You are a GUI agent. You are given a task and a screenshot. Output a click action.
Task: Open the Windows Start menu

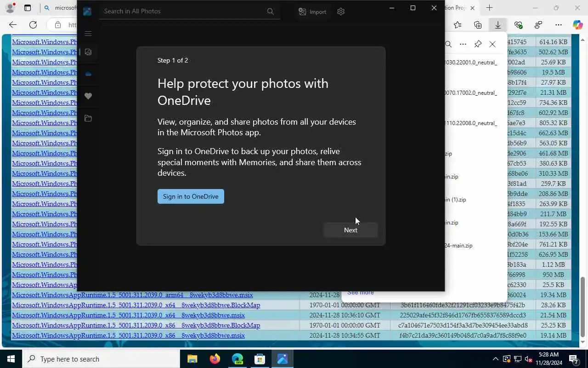11,359
